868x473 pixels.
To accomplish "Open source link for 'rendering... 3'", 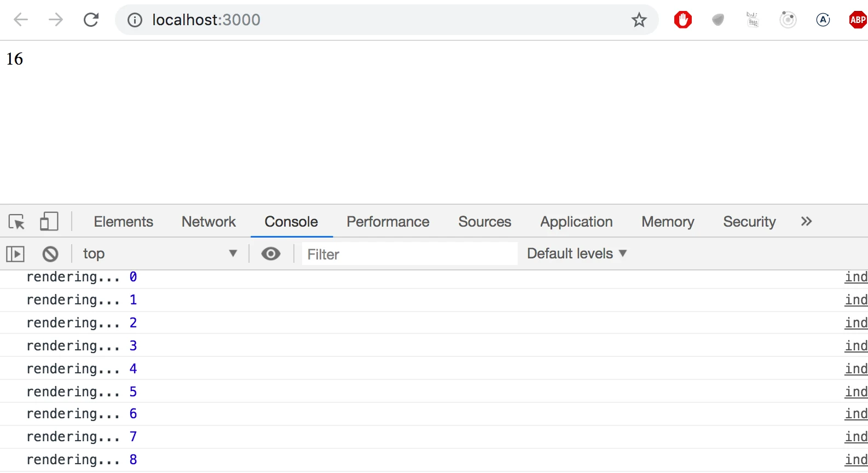I will (856, 346).
